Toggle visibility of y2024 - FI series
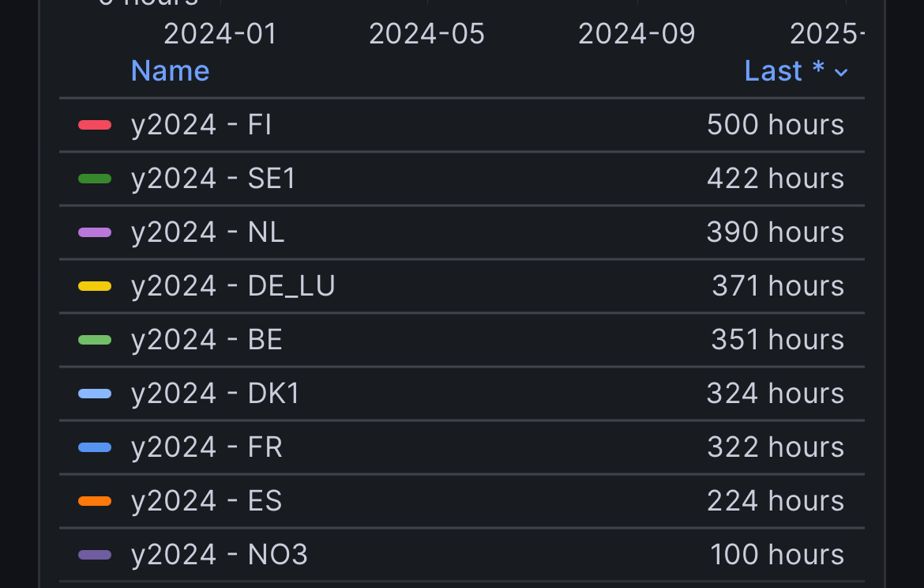The width and height of the screenshot is (924, 588). tap(201, 125)
